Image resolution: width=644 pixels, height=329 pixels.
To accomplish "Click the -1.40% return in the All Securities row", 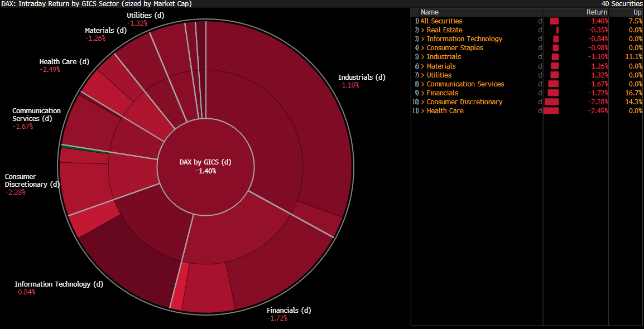I will (x=598, y=21).
